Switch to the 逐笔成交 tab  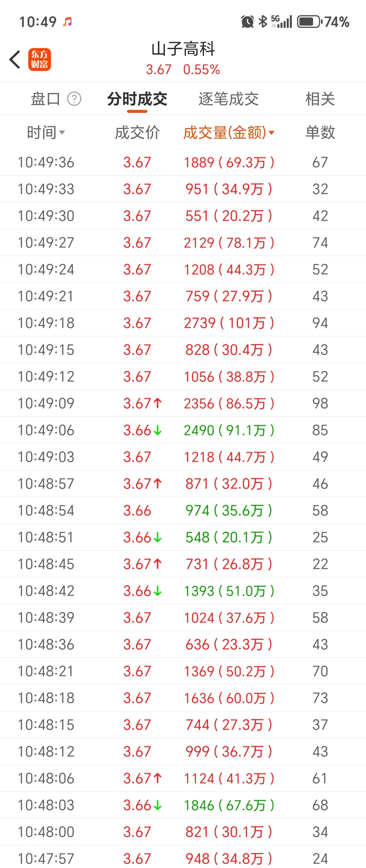tap(228, 99)
